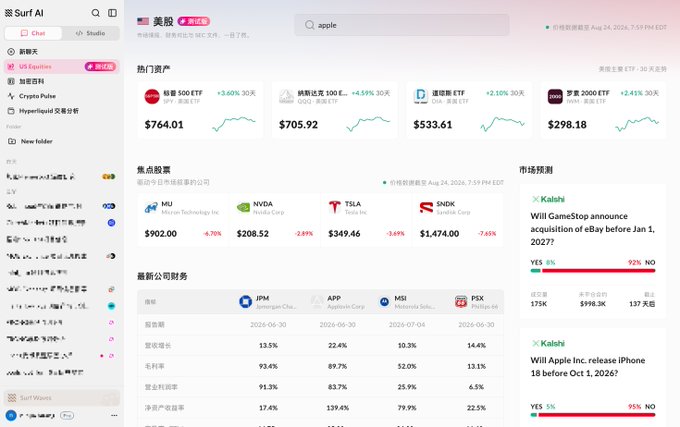Click the GameStop prediction YES/NO probability bar
Viewport: 680px width, 427px height.
click(x=592, y=271)
